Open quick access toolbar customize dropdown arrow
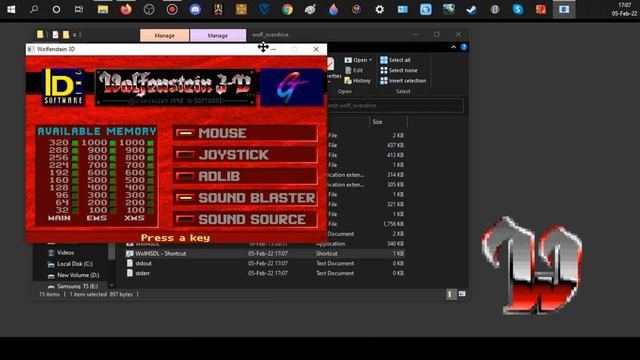The image size is (640, 360). coord(75,35)
